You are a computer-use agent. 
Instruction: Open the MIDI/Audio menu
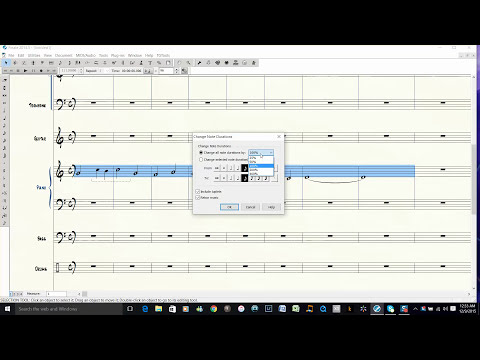[86, 55]
